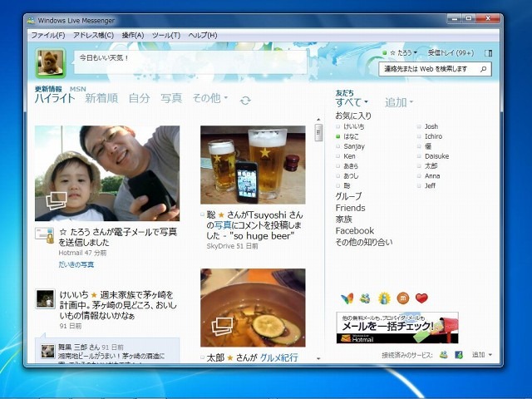Click けいいち's small avatar in the feed
The image size is (532, 399).
pos(45,299)
